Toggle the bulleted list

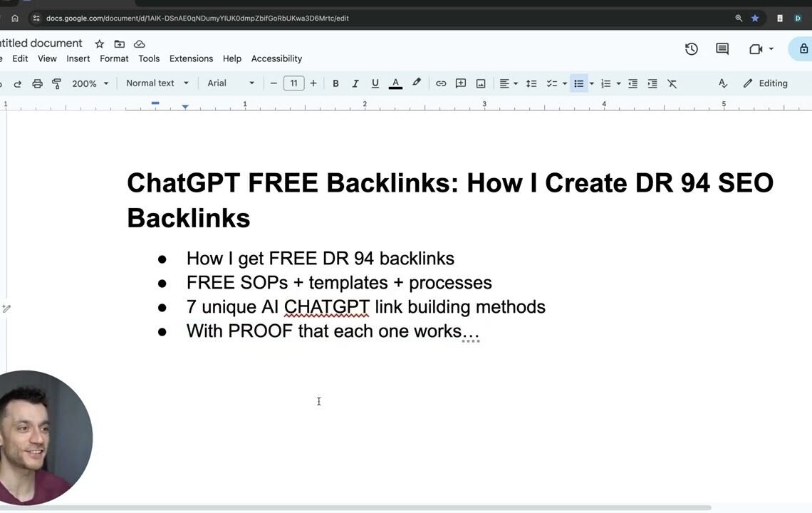point(579,83)
